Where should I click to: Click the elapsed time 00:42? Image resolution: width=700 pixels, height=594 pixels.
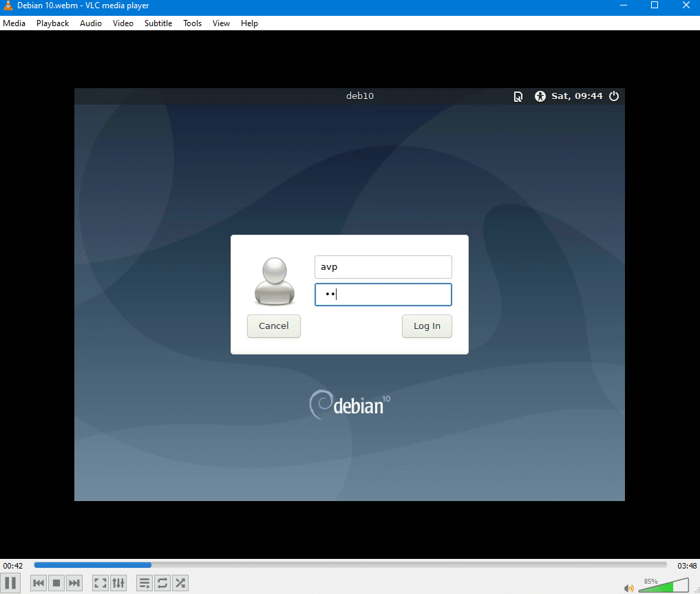12,566
